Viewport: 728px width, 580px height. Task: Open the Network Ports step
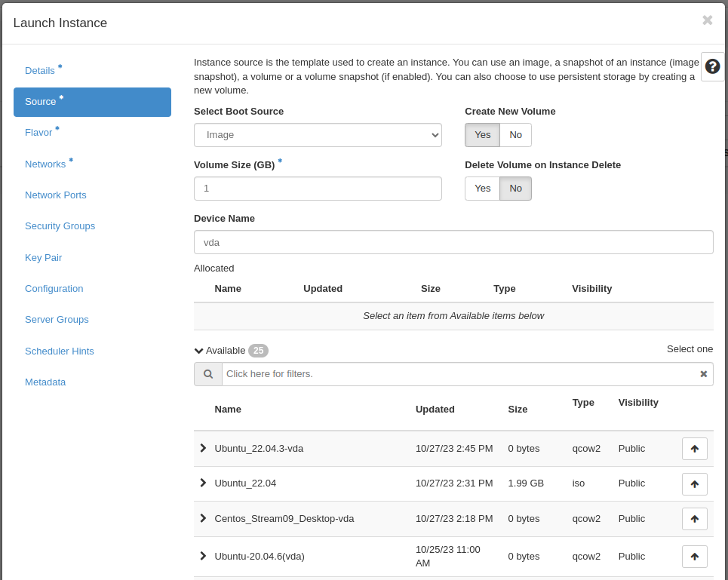pos(56,195)
